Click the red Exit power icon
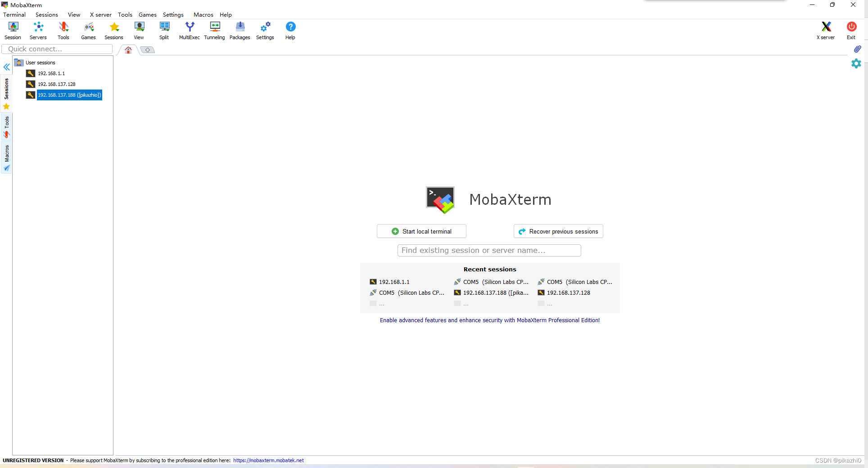This screenshot has height=468, width=868. [x=851, y=31]
